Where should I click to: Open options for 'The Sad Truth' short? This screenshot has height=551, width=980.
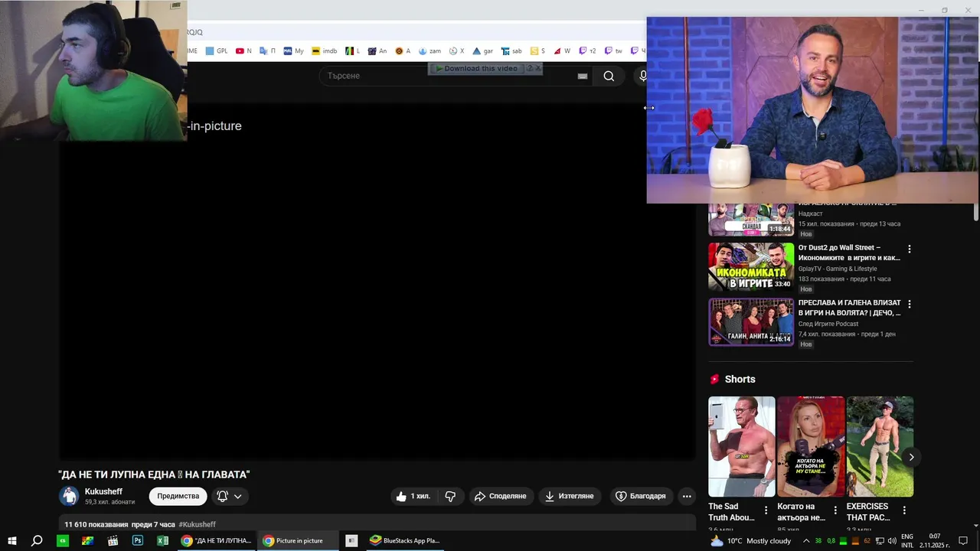[766, 510]
